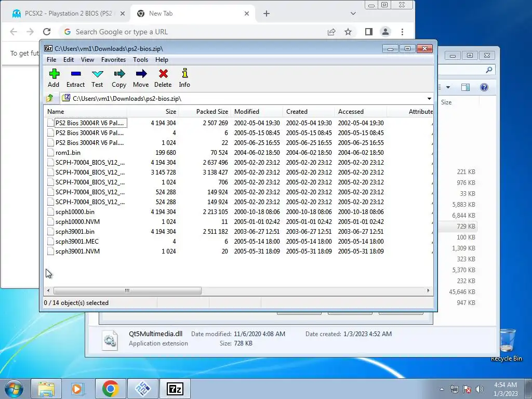Click the Windows Start button
The width and height of the screenshot is (532, 399).
(14, 389)
